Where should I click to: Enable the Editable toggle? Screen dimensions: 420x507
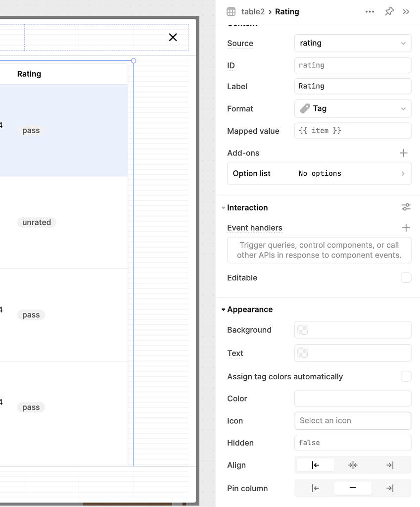pos(406,278)
